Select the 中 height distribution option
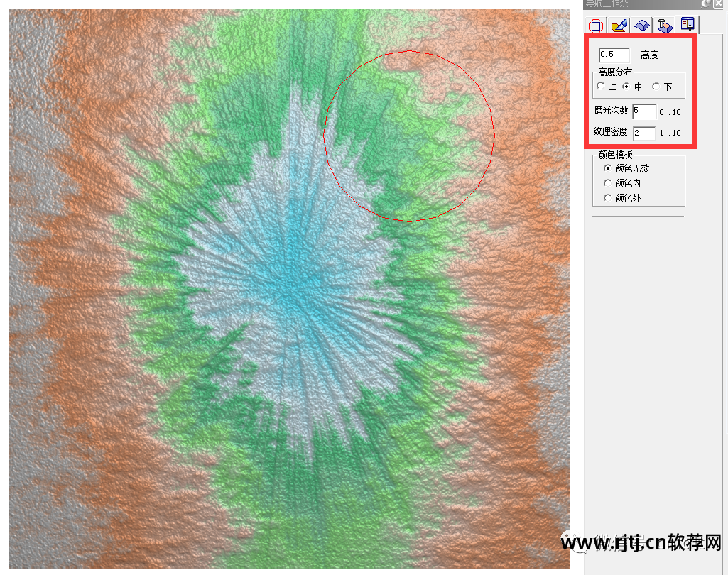 626,86
